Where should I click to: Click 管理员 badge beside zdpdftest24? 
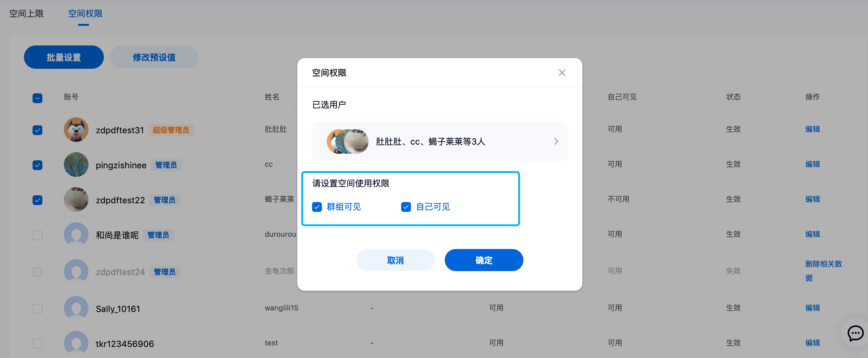point(165,272)
